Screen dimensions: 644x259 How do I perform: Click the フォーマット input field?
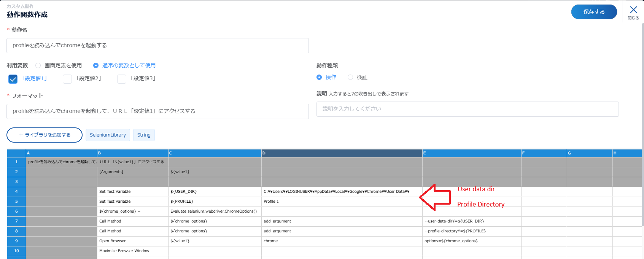click(157, 111)
